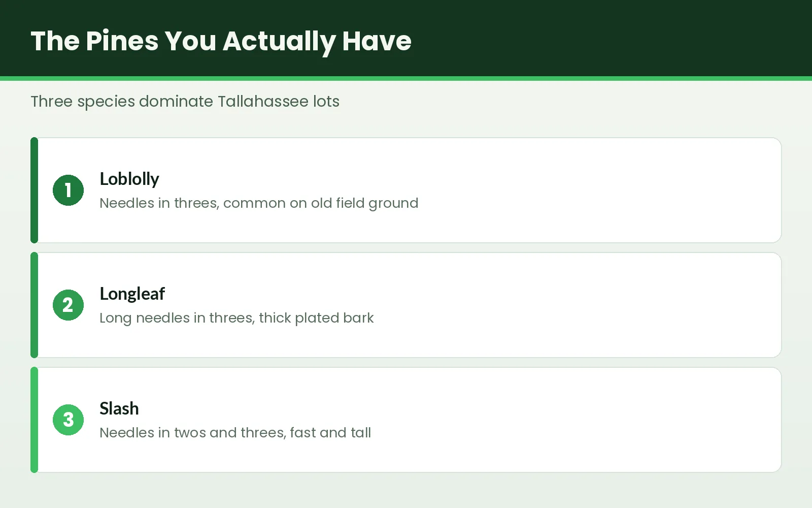Select the Slash heading
This screenshot has height=508, width=812.
(x=119, y=408)
